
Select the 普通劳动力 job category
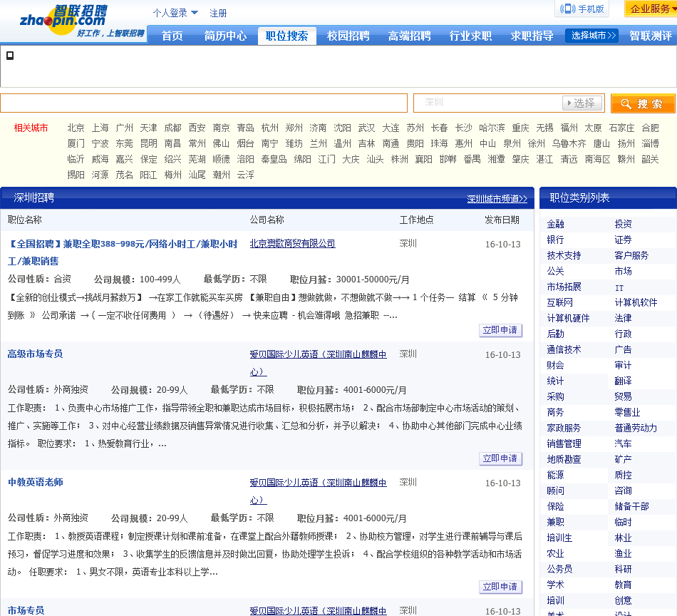tap(636, 428)
